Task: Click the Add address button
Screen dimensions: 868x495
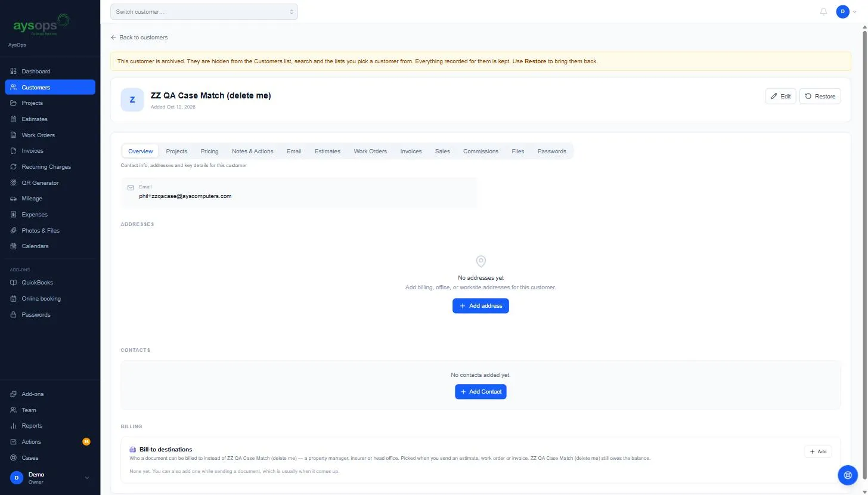Action: (x=480, y=306)
